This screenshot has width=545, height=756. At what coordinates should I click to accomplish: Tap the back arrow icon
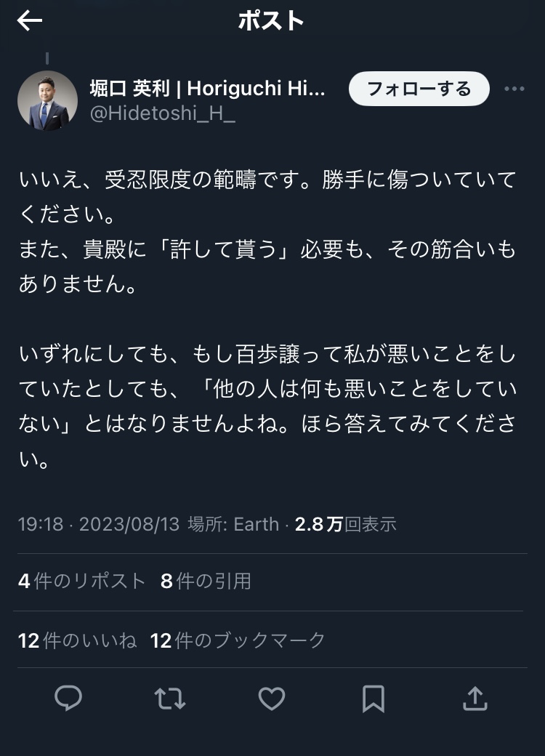click(x=30, y=21)
